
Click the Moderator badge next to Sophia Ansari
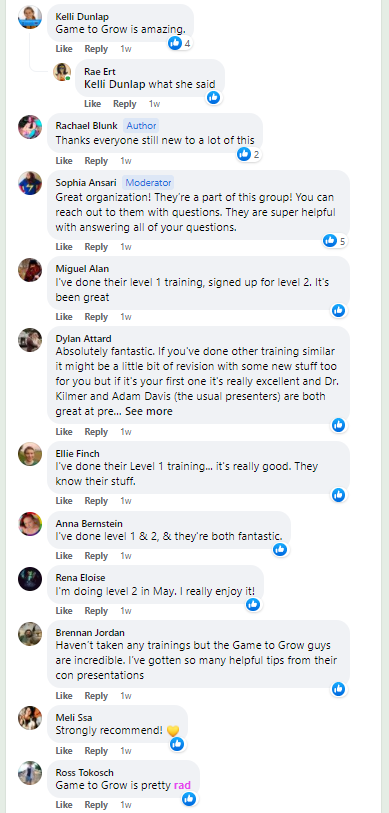tap(148, 183)
